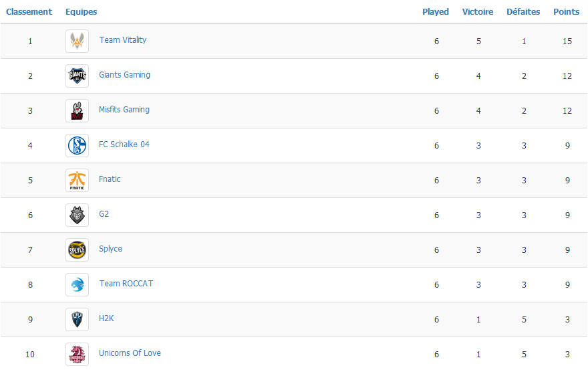Click the G2 samurai logo icon
Screen dimensions: 588x376
pyautogui.click(x=78, y=215)
